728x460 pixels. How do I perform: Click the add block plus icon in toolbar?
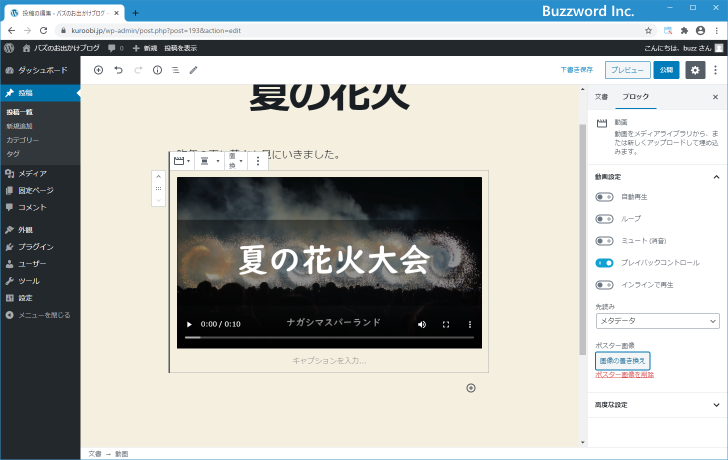pyautogui.click(x=98, y=70)
